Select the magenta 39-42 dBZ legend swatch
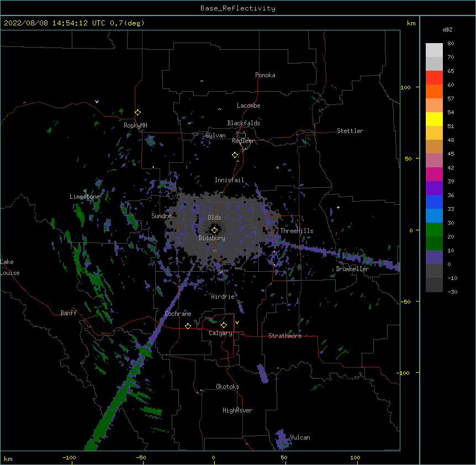The height and width of the screenshot is (465, 476). (434, 174)
